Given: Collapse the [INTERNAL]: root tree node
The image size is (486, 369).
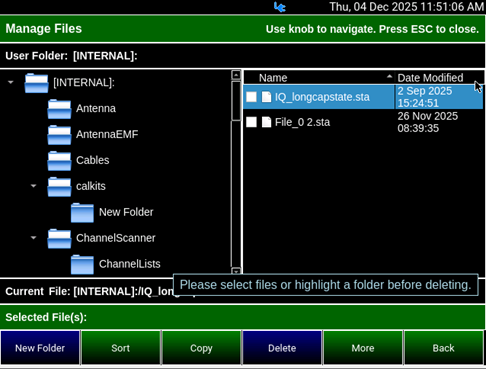Looking at the screenshot, I should pyautogui.click(x=11, y=82).
